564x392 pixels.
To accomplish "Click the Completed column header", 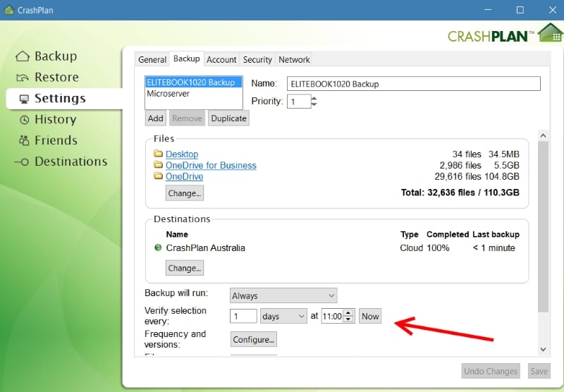I will click(448, 234).
